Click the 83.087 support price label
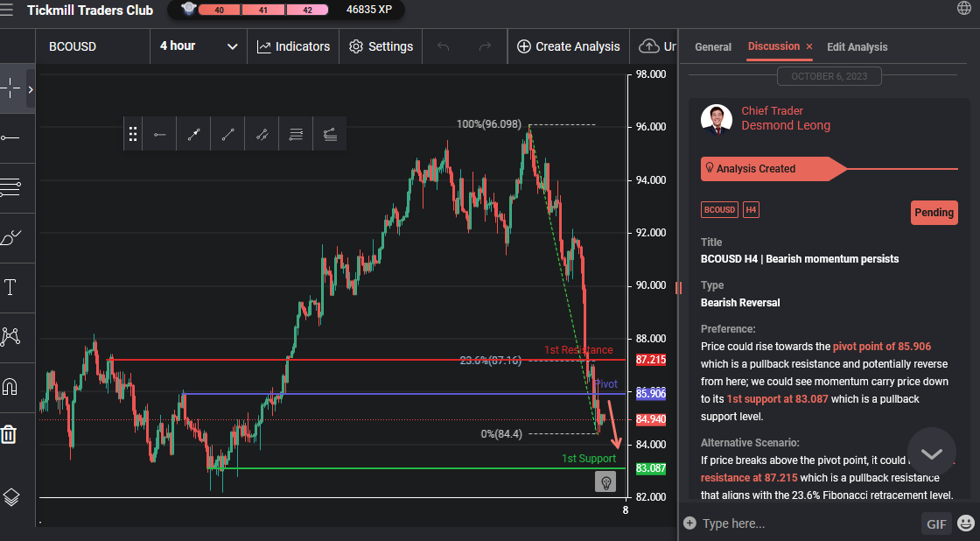Screen dimensions: 980x541 [651, 468]
